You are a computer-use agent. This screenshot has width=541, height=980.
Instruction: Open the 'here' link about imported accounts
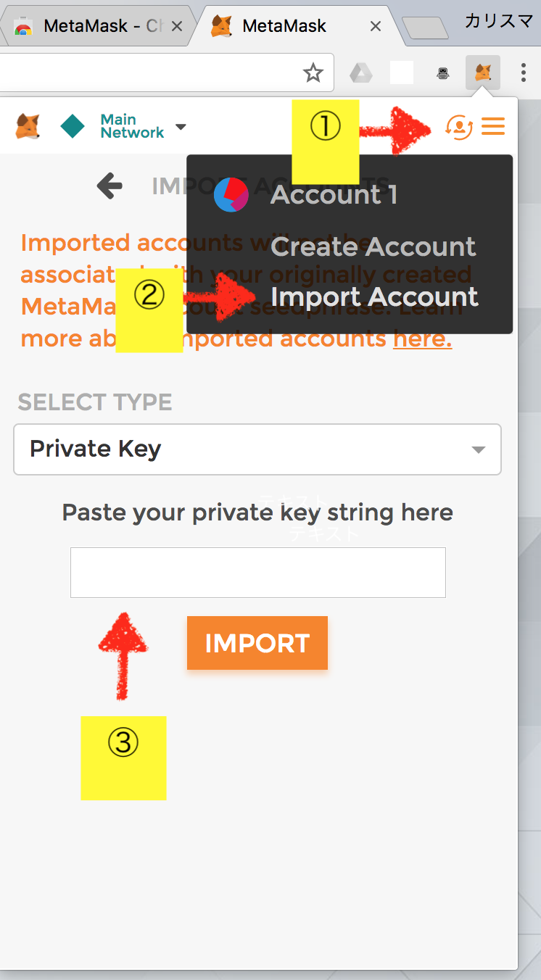coord(422,338)
